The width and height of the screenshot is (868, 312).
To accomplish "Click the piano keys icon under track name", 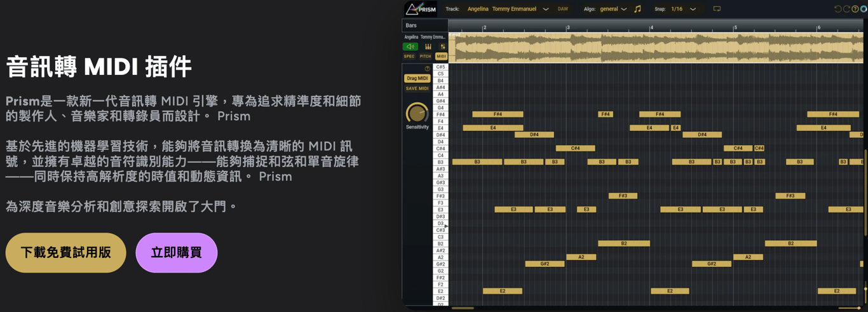I will [x=428, y=46].
